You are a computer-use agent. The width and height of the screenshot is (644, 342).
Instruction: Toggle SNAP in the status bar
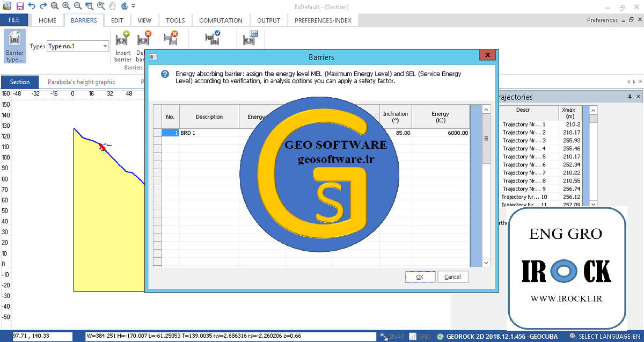tap(391, 337)
